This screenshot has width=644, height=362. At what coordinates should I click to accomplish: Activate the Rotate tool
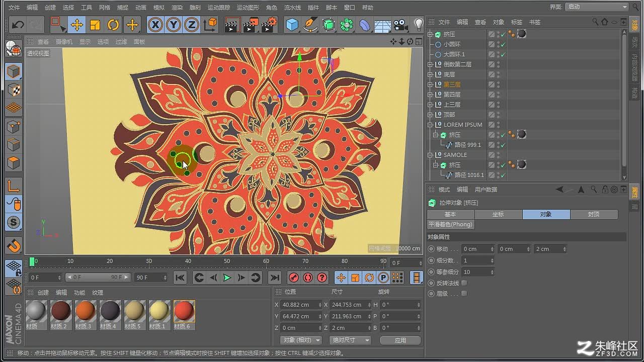(113, 25)
